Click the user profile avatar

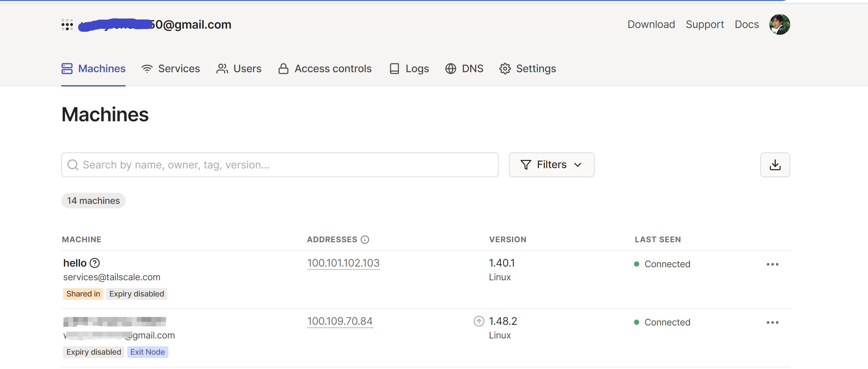tap(779, 25)
